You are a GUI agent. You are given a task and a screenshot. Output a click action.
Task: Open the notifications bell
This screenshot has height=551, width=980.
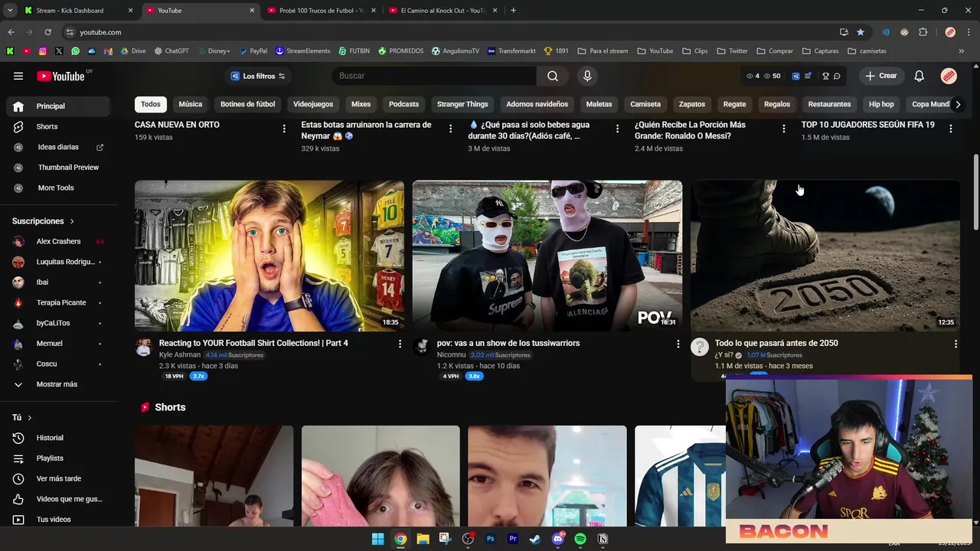(x=919, y=76)
